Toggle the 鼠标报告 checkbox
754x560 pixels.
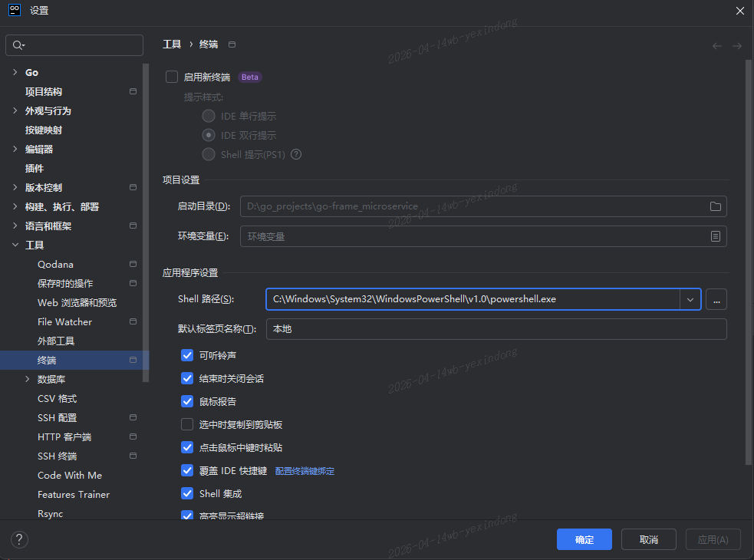(x=187, y=401)
